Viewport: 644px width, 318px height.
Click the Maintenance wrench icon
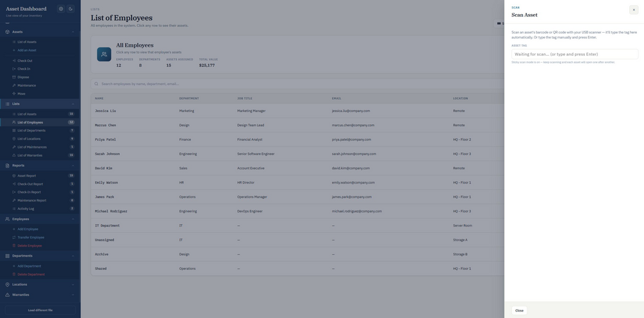(x=14, y=85)
